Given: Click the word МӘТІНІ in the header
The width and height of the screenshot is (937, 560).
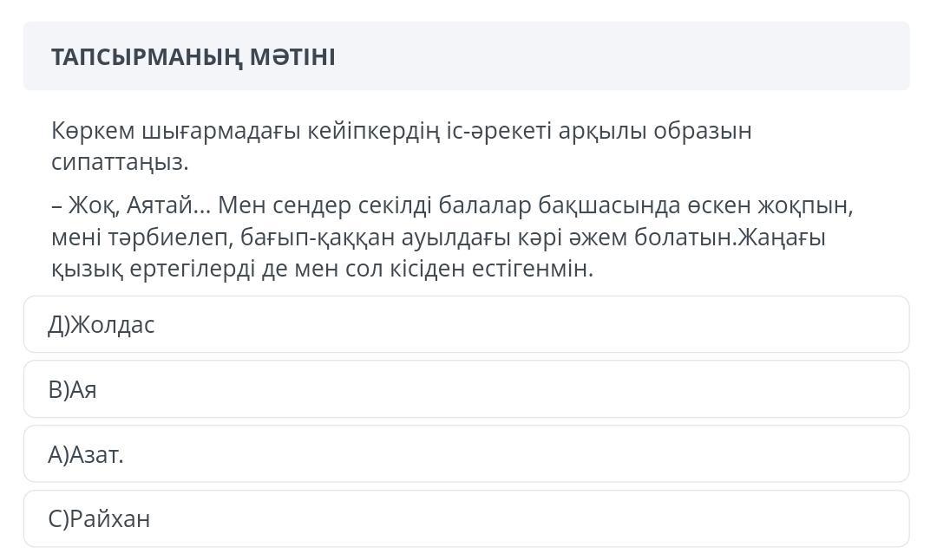Looking at the screenshot, I should click(x=292, y=56).
